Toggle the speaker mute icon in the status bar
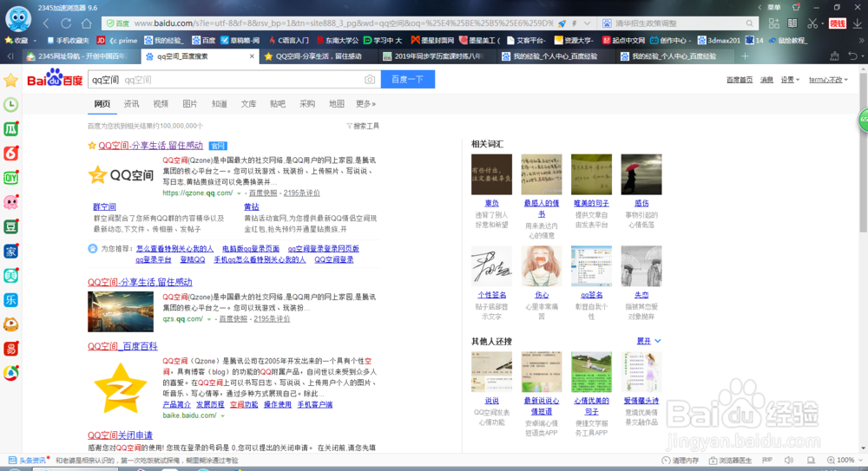Image resolution: width=868 pixels, height=471 pixels. [789, 460]
